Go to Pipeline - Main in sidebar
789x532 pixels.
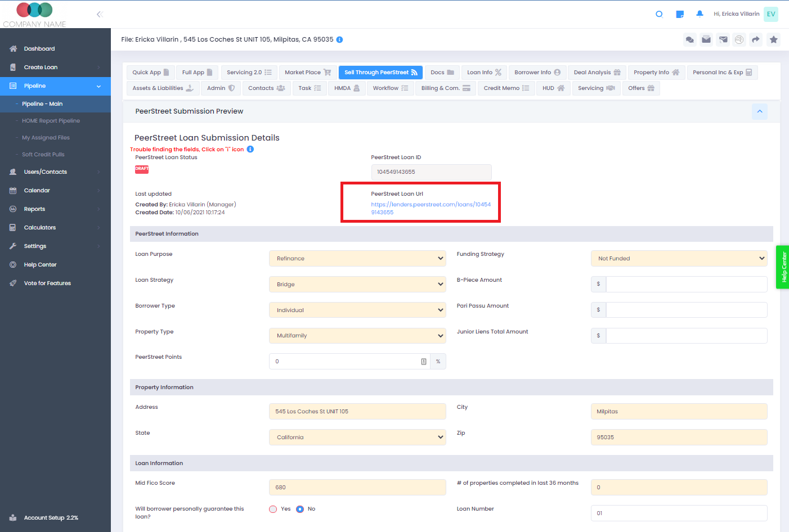[42, 104]
